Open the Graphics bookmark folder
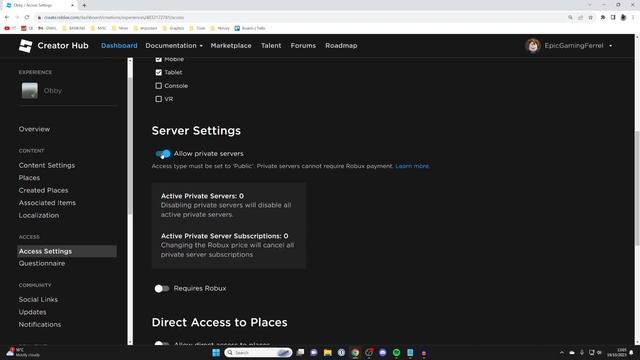This screenshot has height=360, width=640. point(173,28)
